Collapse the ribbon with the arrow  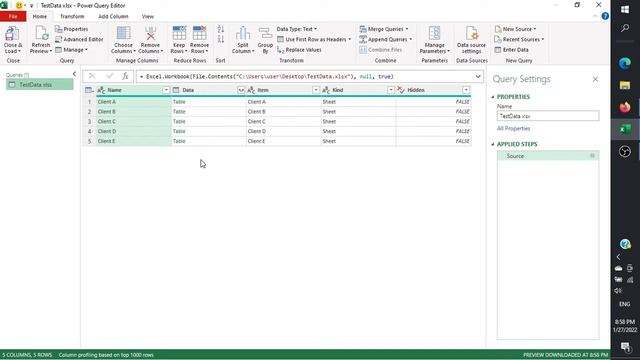[x=595, y=16]
